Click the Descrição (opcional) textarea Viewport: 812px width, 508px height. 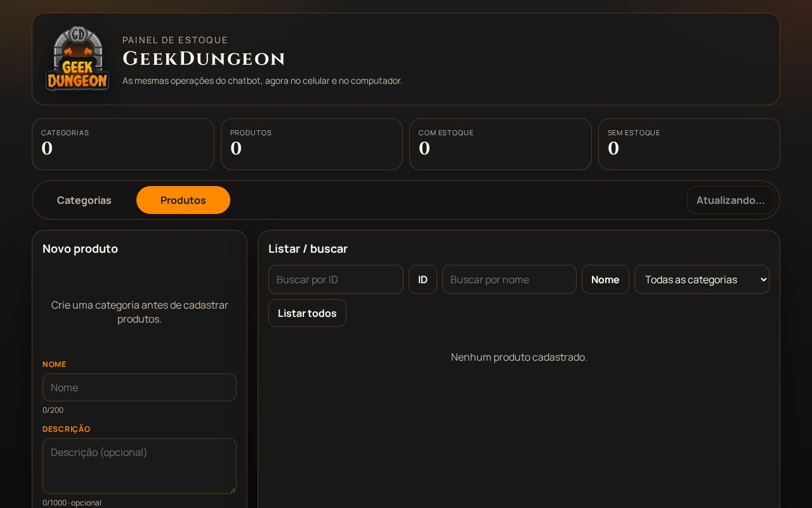140,466
